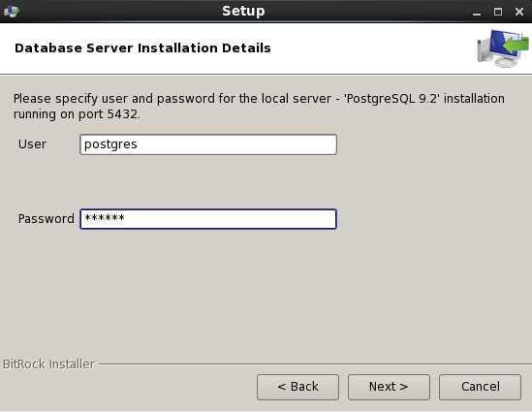Proceed with the Next button
The height and width of the screenshot is (412, 532).
389,387
